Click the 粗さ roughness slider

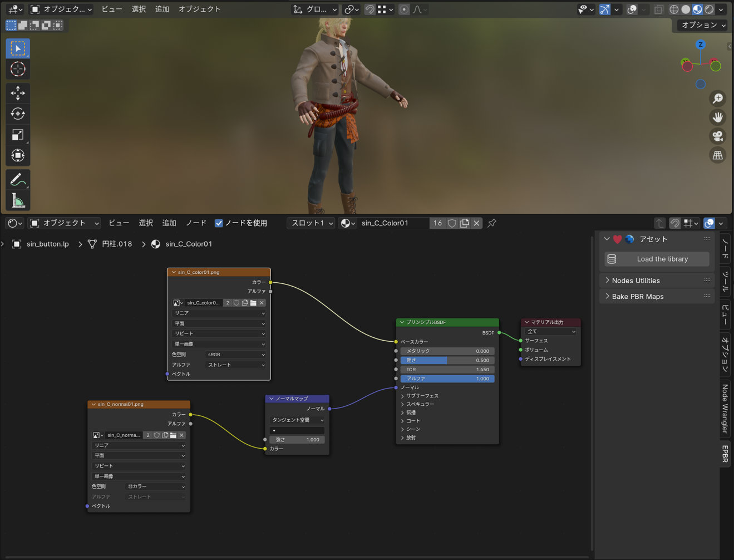click(447, 361)
